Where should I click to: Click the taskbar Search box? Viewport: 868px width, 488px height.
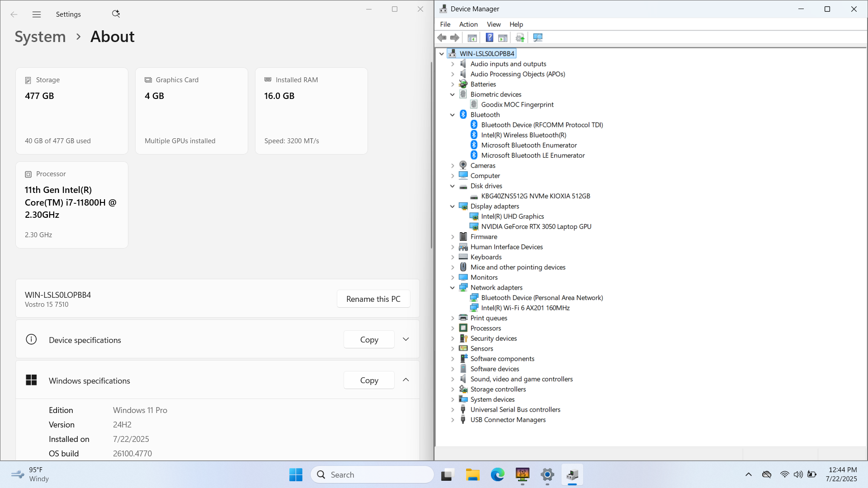click(x=372, y=474)
